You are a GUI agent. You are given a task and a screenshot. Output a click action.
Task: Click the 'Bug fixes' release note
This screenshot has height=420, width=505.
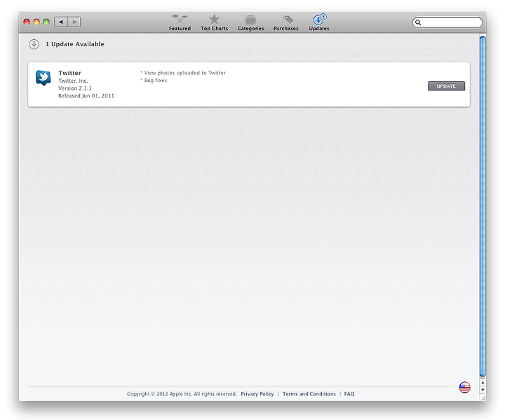pyautogui.click(x=156, y=80)
